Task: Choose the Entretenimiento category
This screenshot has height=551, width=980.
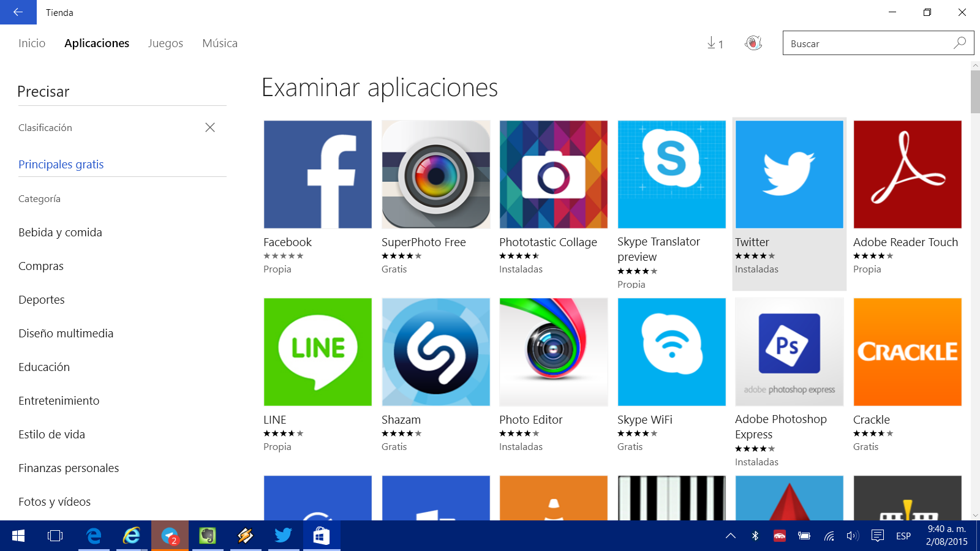Action: pos(59,401)
